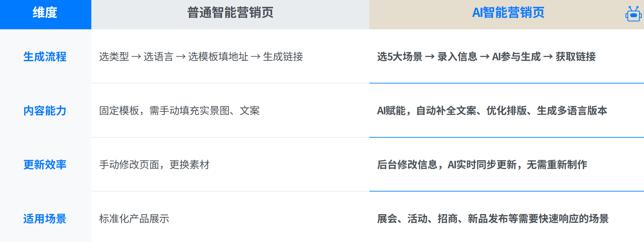Click the arrow before 获取链接

pos(548,57)
